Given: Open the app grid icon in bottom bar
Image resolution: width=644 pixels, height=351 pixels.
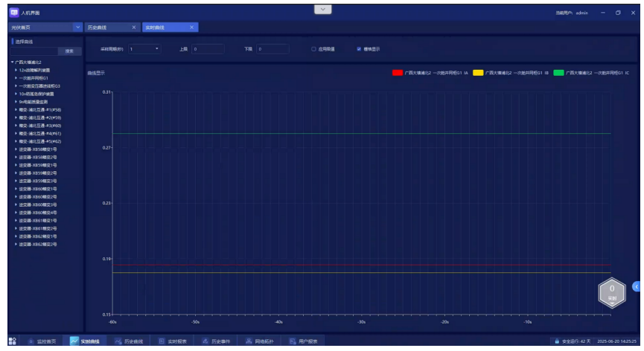Looking at the screenshot, I should point(13,341).
